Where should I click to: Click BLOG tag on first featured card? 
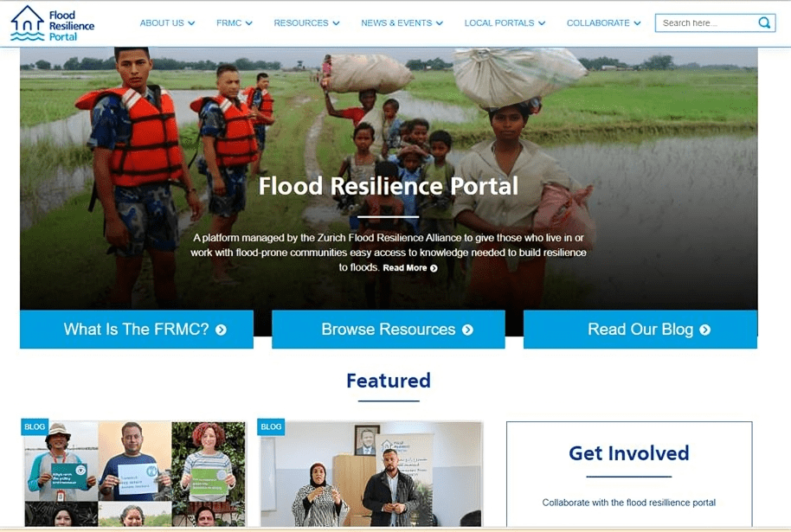[35, 426]
